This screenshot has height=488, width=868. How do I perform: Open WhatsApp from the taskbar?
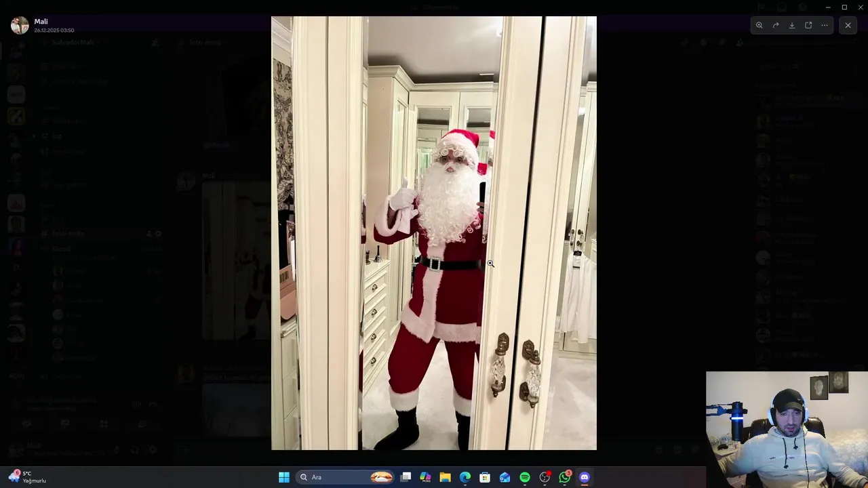565,477
